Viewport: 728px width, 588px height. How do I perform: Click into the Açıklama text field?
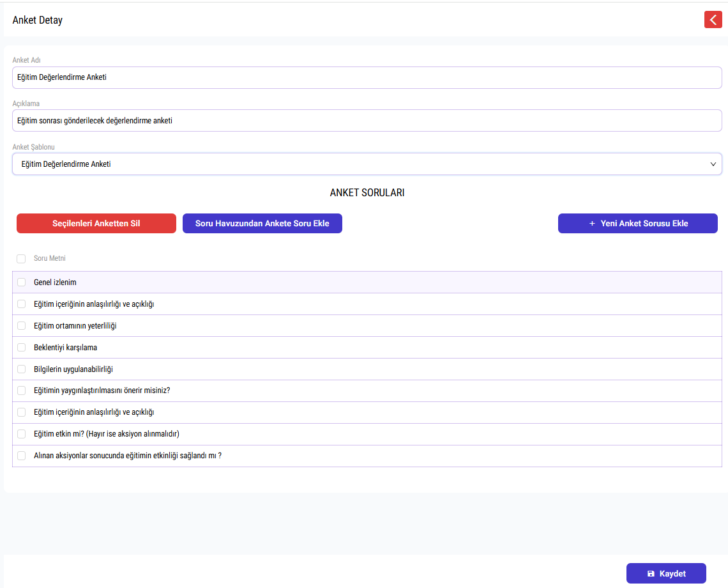coord(367,120)
